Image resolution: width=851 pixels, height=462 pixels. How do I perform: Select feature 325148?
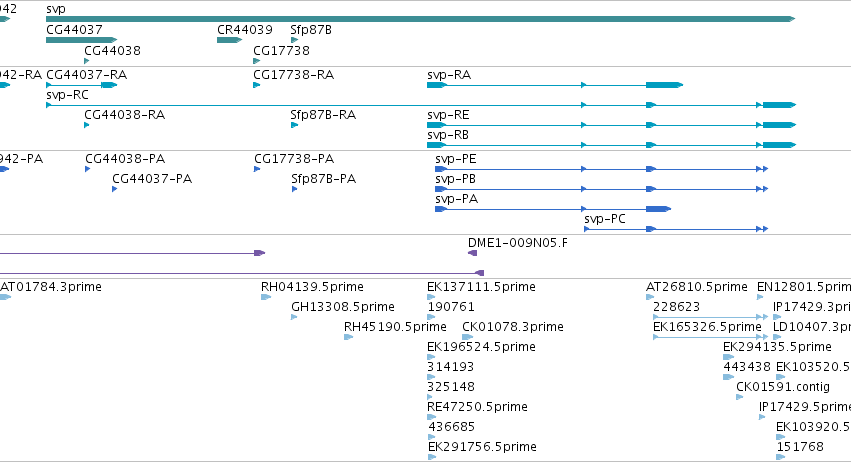coord(451,388)
